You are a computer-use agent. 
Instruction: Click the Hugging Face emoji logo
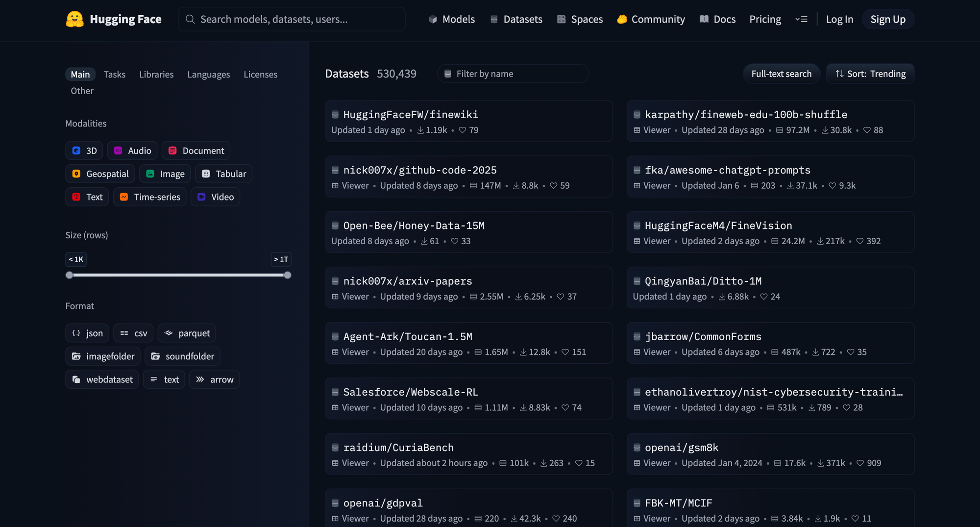74,19
